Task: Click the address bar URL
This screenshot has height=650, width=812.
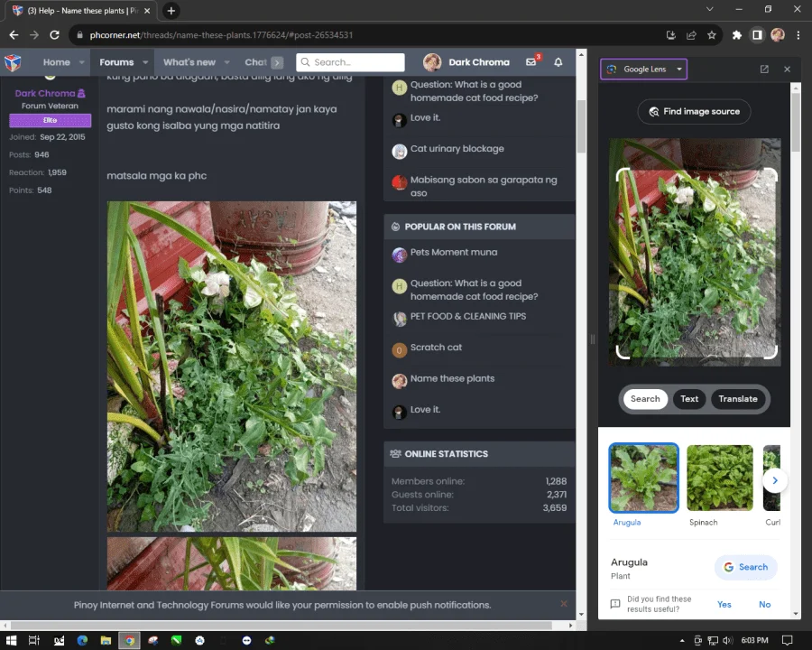Action: click(221, 34)
